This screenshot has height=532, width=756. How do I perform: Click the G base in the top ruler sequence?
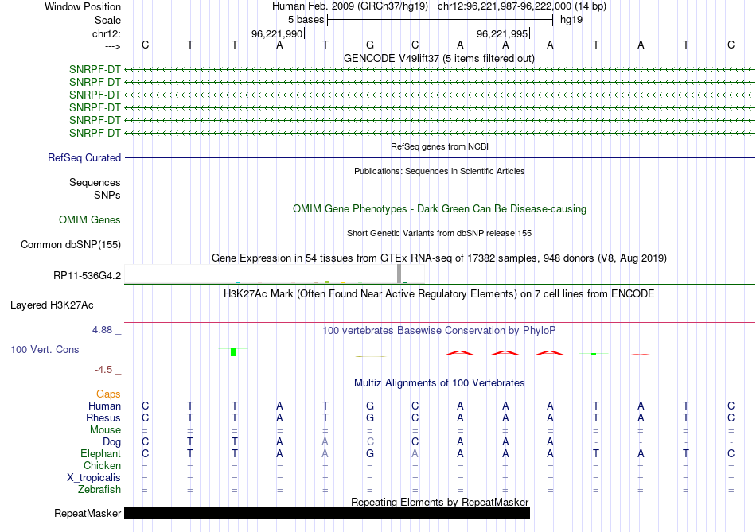370,45
